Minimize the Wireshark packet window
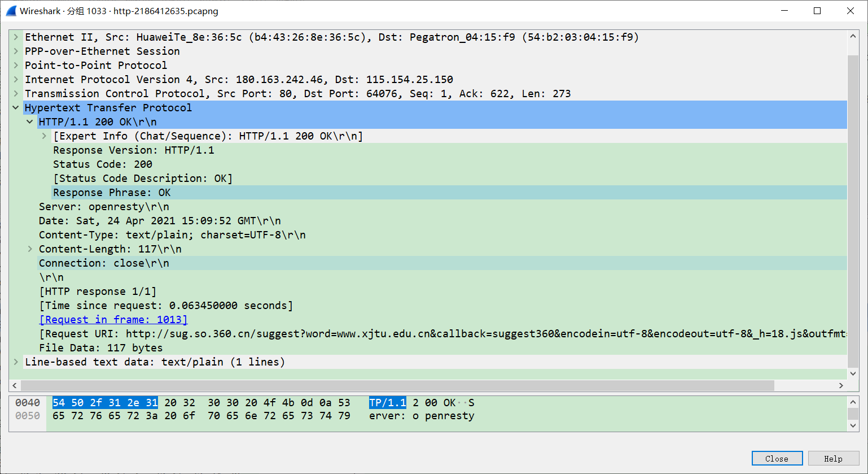The image size is (868, 474). pos(784,11)
